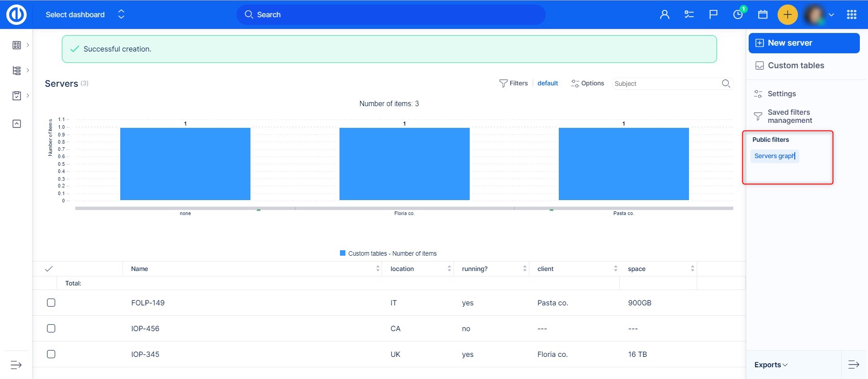868x379 pixels.
Task: Apply the Servers graph public filter
Action: (x=774, y=156)
